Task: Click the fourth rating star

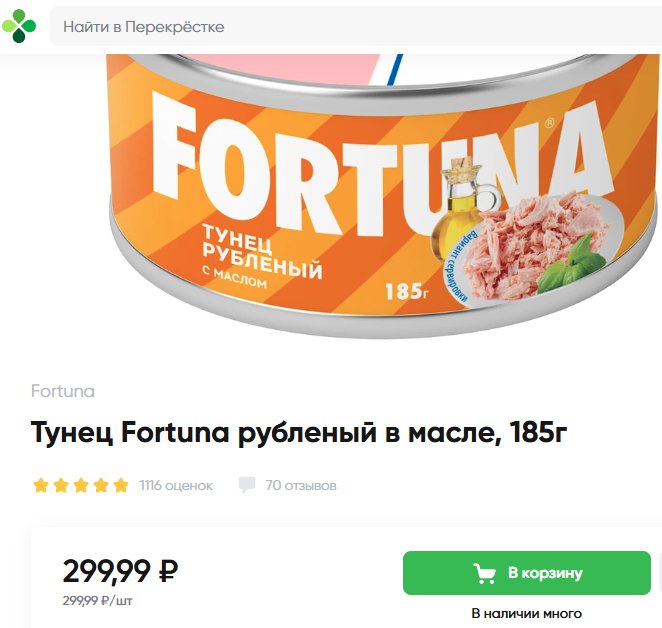Action: 101,485
